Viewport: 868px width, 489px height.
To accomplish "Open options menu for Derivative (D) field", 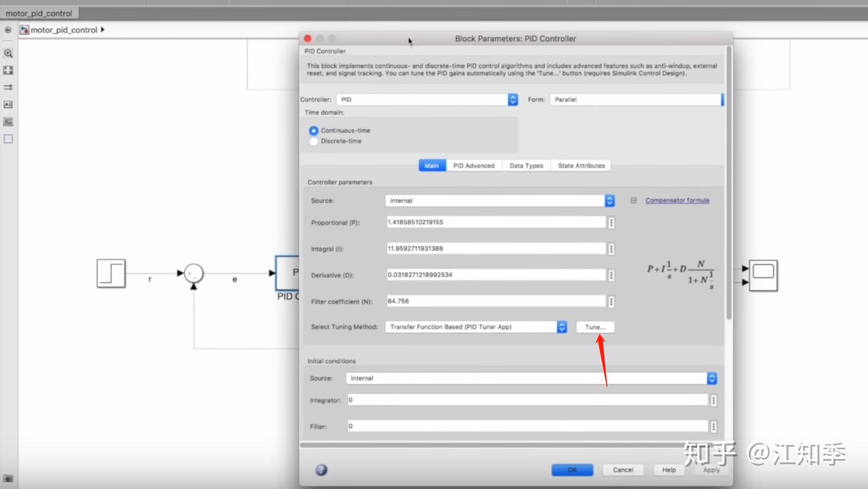I will click(x=611, y=275).
